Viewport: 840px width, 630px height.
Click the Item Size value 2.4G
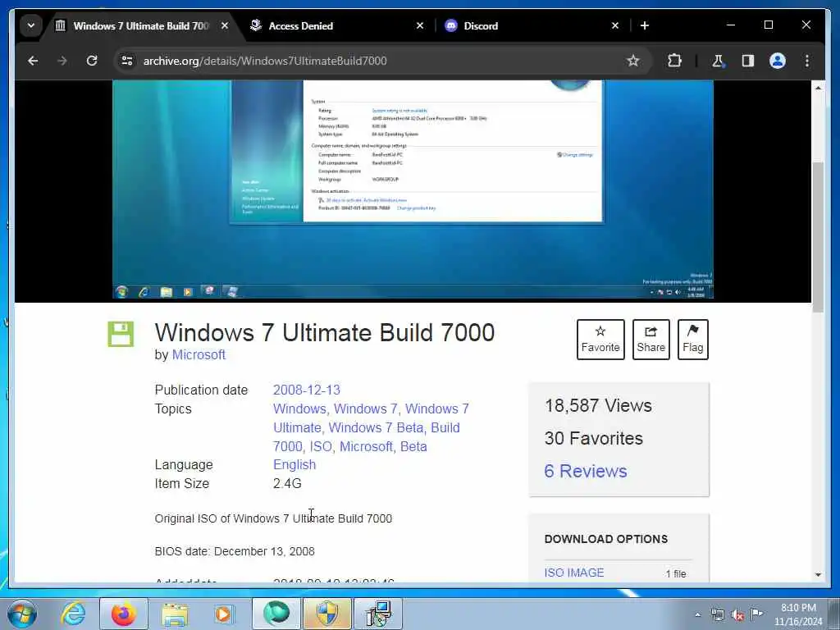point(287,483)
